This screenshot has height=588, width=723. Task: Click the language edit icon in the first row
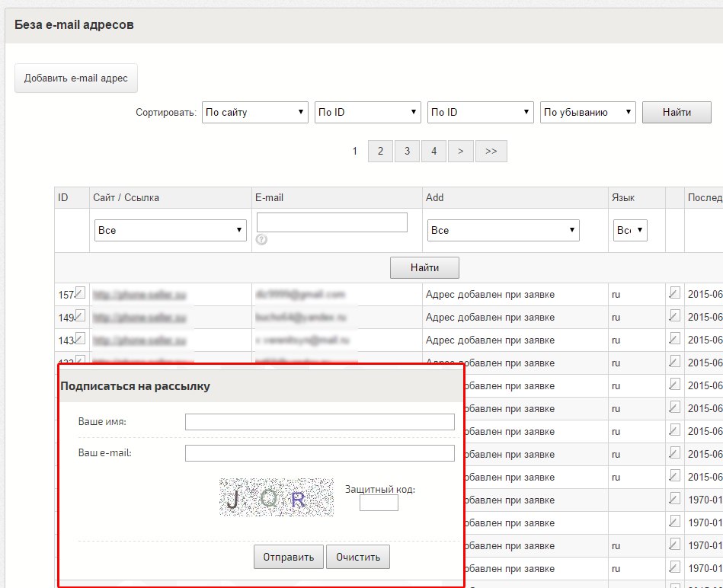pos(674,292)
